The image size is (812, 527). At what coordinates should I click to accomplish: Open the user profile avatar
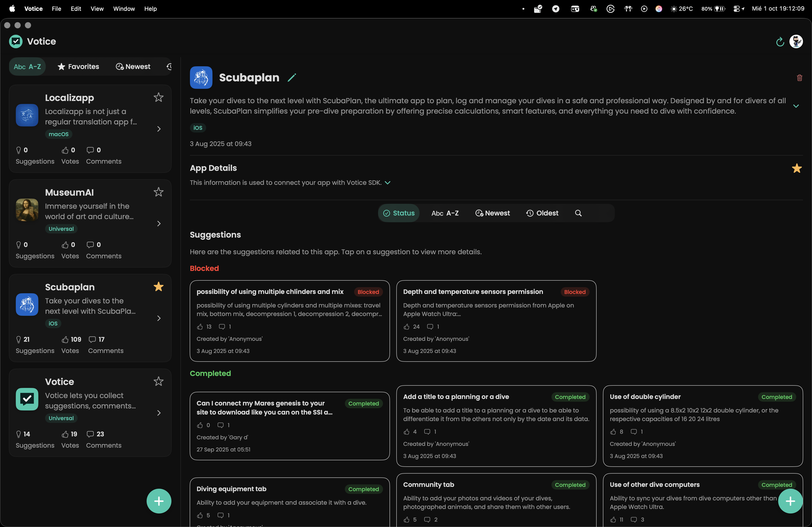tap(796, 41)
